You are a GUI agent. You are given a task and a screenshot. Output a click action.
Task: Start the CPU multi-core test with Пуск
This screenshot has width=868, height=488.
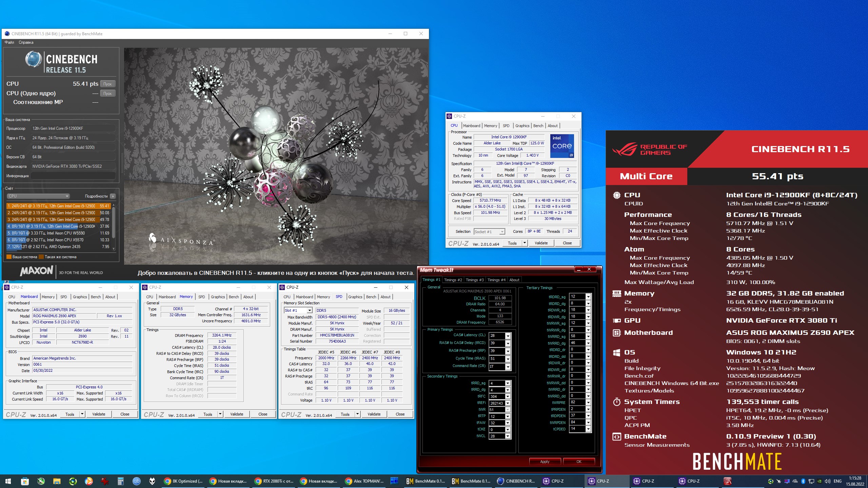pos(107,84)
